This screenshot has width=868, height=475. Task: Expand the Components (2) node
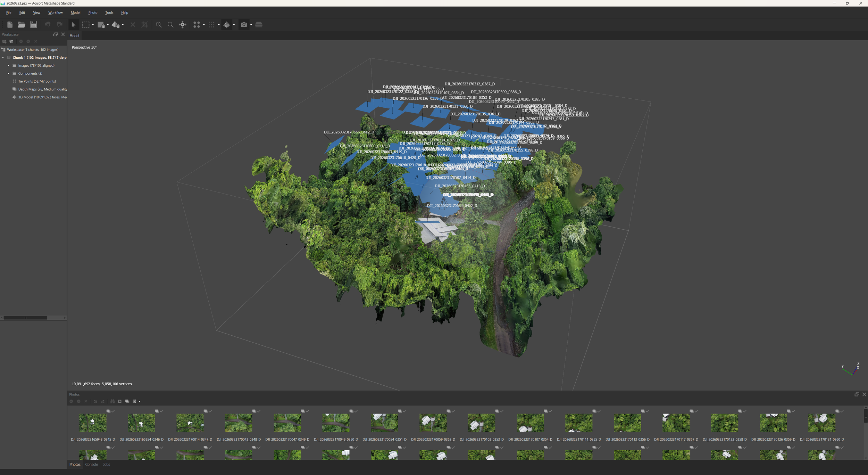pos(8,73)
